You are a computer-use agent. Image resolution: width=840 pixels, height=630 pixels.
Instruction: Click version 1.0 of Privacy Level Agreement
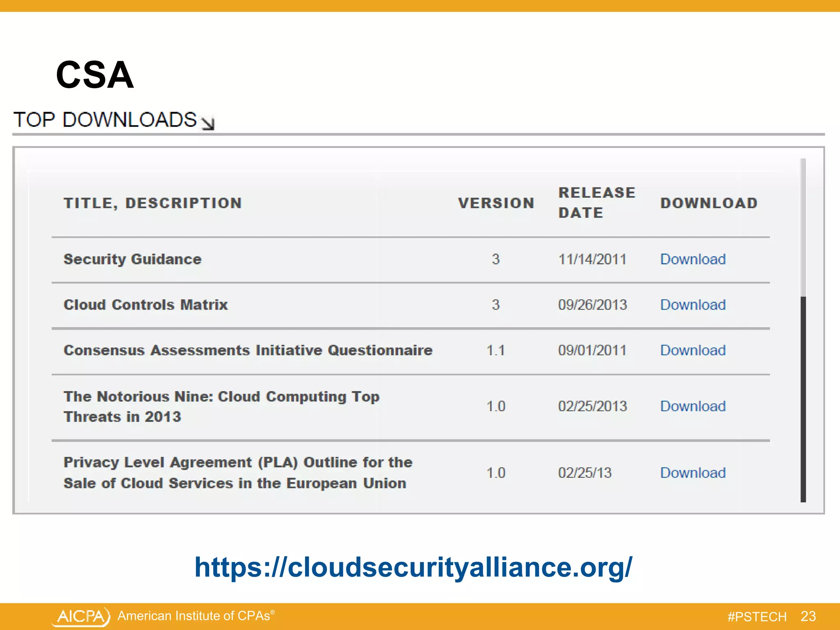click(x=495, y=472)
